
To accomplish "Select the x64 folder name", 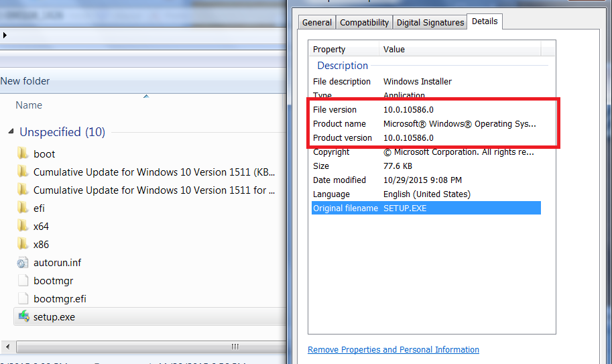I will pos(41,227).
